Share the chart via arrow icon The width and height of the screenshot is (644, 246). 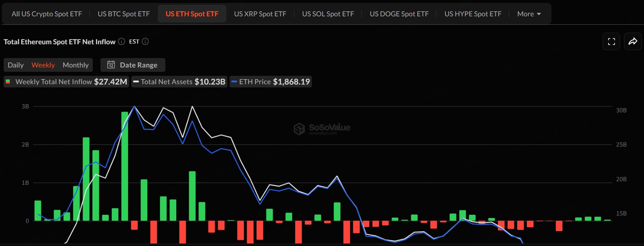(633, 41)
